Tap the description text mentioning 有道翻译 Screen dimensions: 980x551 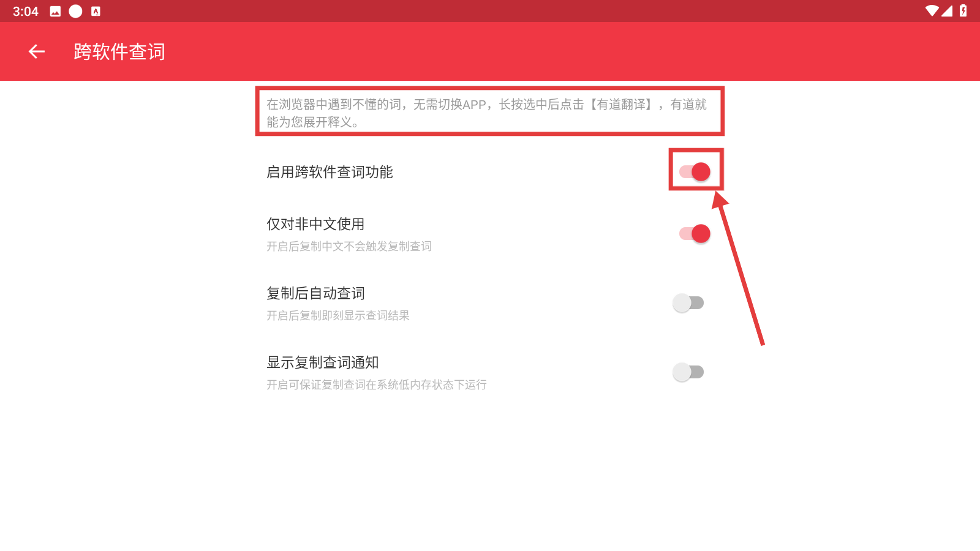[487, 113]
